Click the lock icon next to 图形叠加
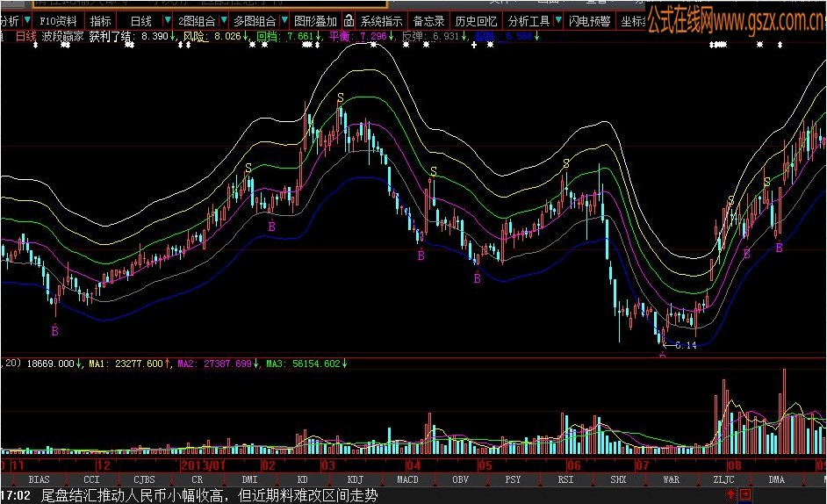This screenshot has width=827, height=504. tap(349, 21)
